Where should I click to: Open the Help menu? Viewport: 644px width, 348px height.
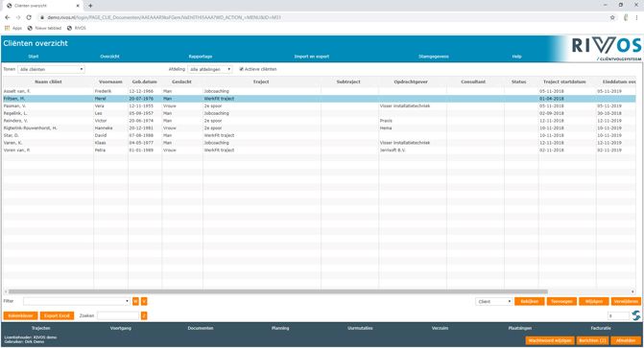516,57
